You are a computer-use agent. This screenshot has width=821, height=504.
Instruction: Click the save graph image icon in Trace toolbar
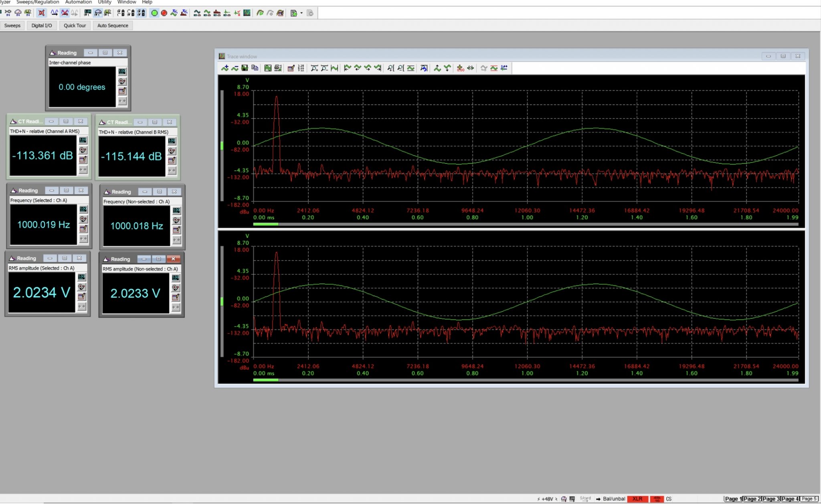(245, 68)
